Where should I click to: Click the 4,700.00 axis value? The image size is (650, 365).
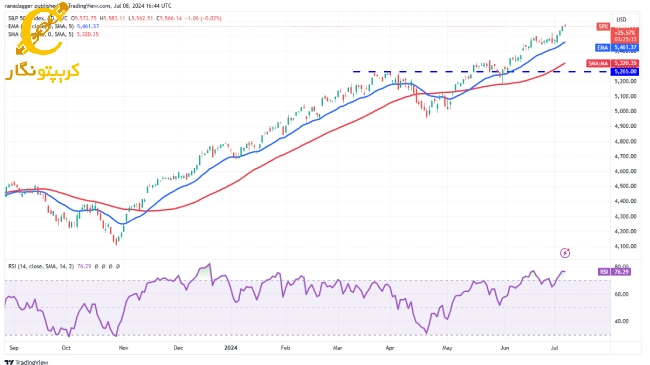(x=626, y=156)
